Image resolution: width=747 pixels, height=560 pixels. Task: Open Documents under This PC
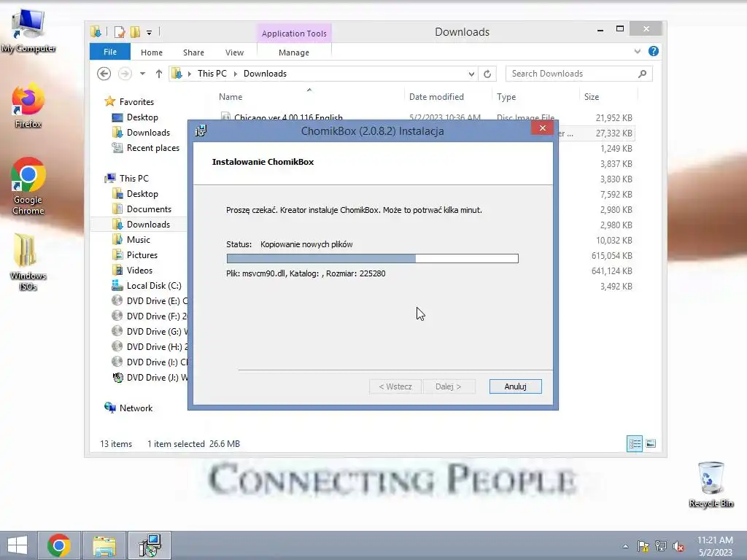point(149,209)
